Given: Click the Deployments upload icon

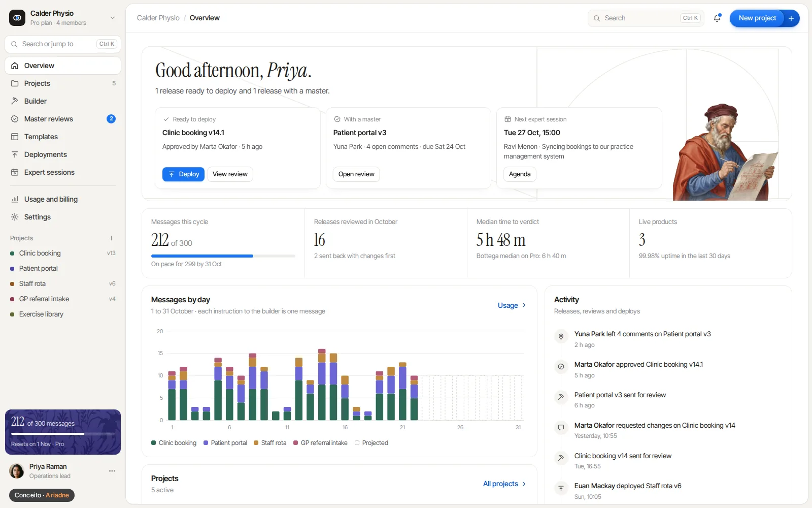Looking at the screenshot, I should point(15,154).
